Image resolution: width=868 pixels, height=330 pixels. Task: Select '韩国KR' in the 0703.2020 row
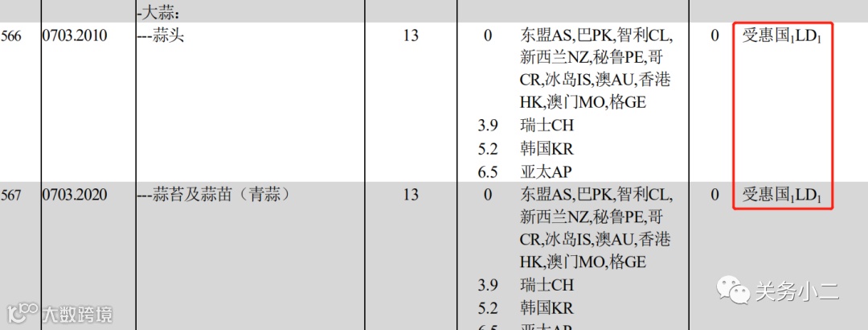547,307
